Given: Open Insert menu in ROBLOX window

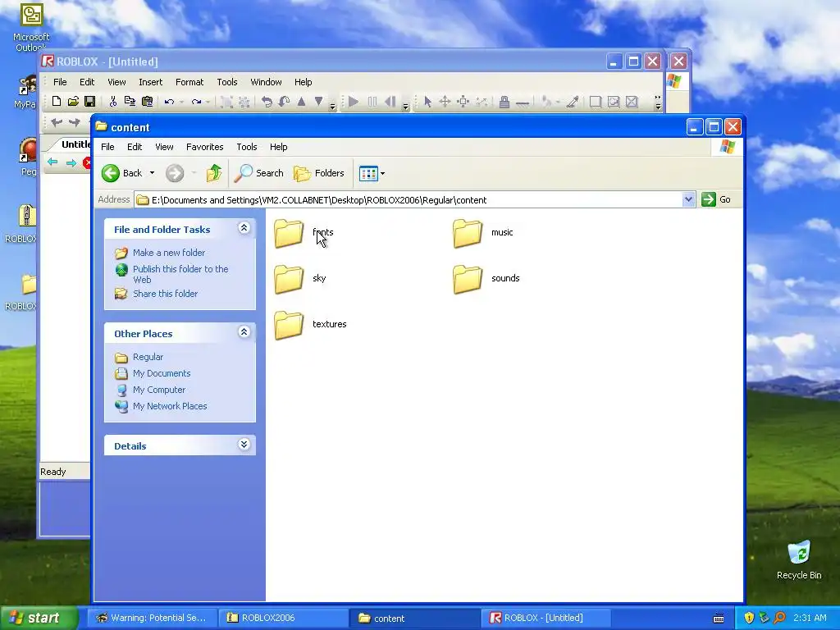Looking at the screenshot, I should [151, 82].
